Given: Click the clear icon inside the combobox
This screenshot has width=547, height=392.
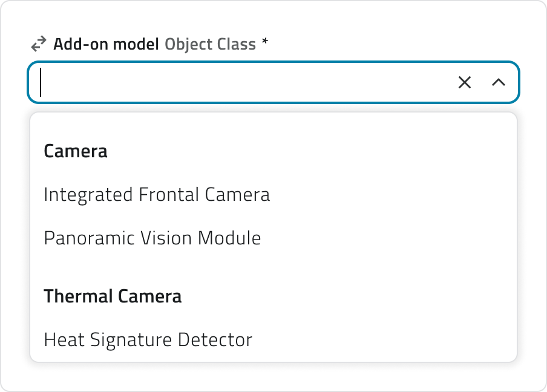Looking at the screenshot, I should [x=464, y=82].
